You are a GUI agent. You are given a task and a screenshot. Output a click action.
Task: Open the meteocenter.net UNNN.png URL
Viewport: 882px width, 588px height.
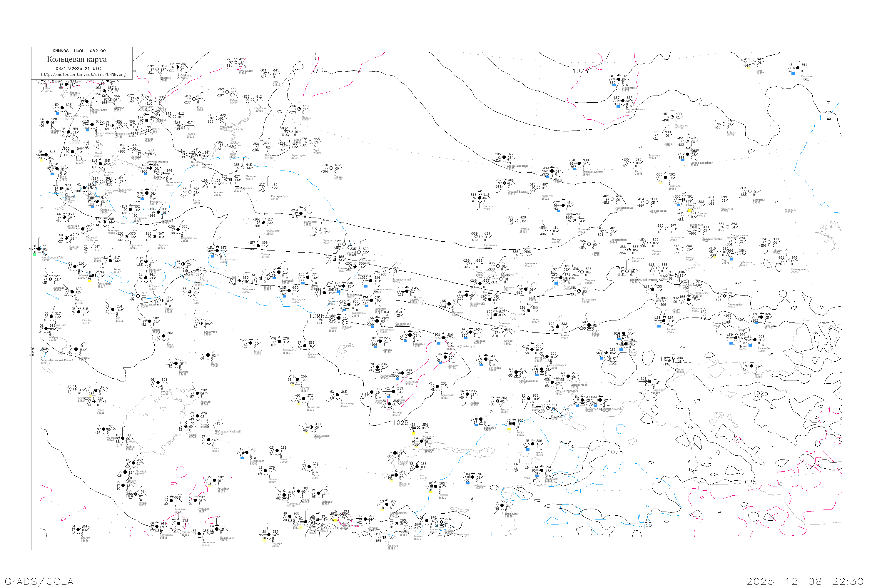click(83, 75)
